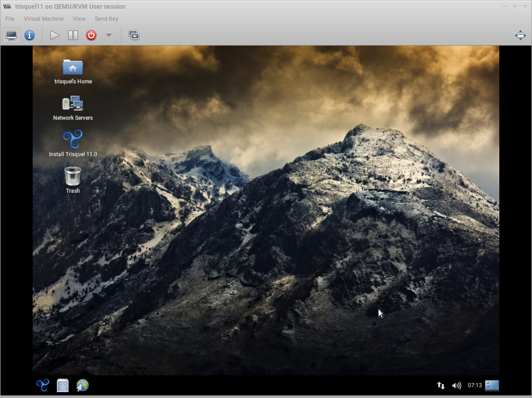Launch the web browser from the panel
The width and height of the screenshot is (532, 398).
[x=82, y=385]
